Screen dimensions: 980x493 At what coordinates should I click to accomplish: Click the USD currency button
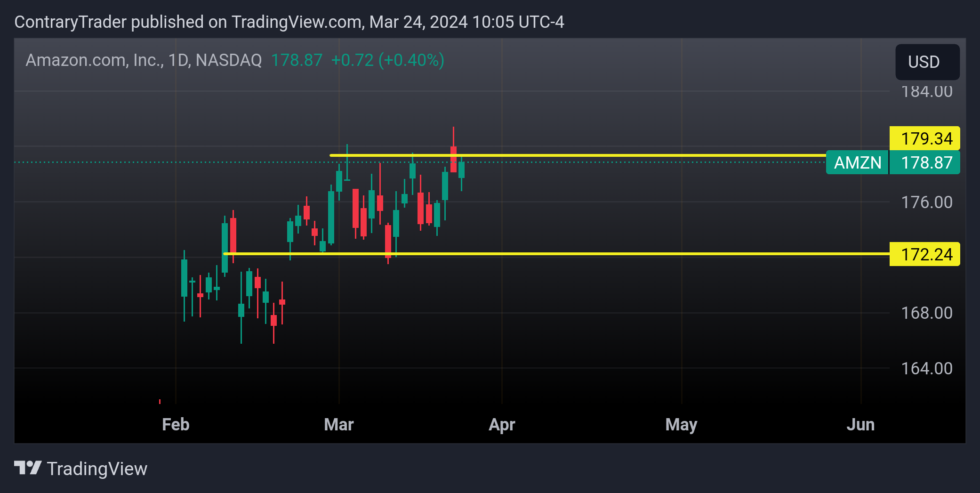tap(927, 62)
